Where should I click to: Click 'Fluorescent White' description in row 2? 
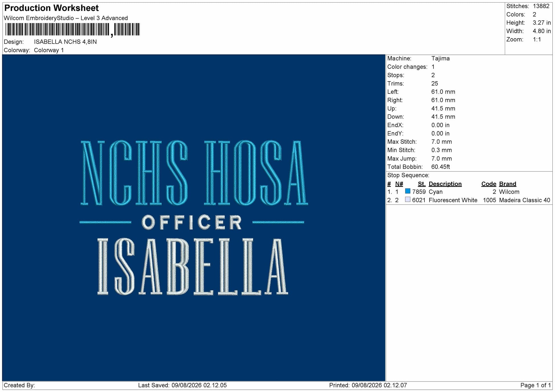453,200
